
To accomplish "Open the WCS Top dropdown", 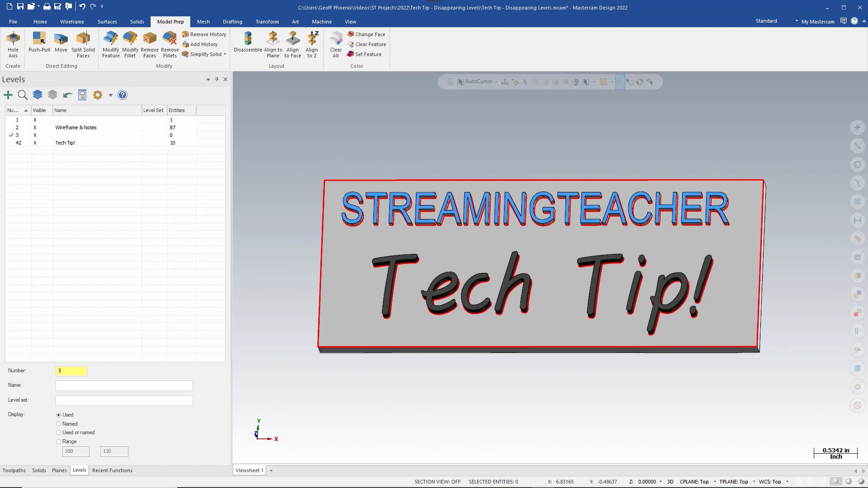I will [x=787, y=482].
